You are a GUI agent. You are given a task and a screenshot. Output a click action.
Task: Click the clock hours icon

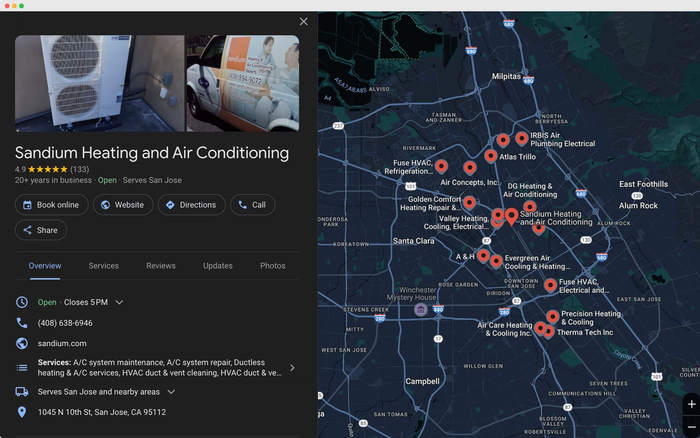tap(22, 302)
